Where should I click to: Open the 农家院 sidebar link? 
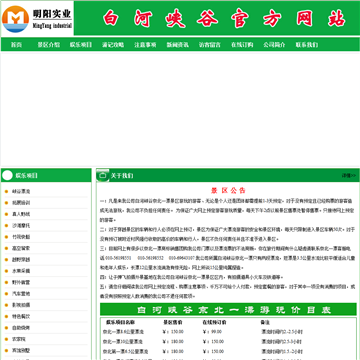[19, 339]
